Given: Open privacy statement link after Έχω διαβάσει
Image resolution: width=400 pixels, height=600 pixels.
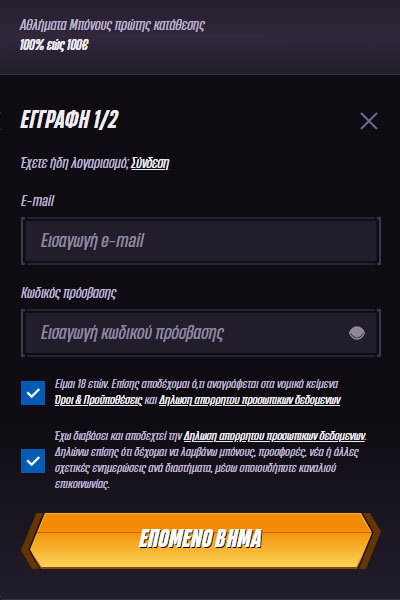Looking at the screenshot, I should (274, 436).
